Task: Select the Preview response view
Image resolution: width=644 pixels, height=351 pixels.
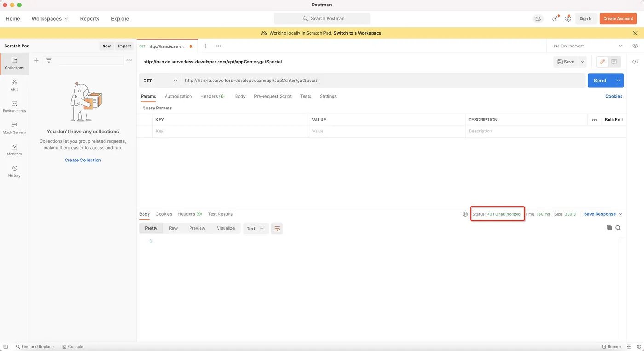Action: pos(197,228)
